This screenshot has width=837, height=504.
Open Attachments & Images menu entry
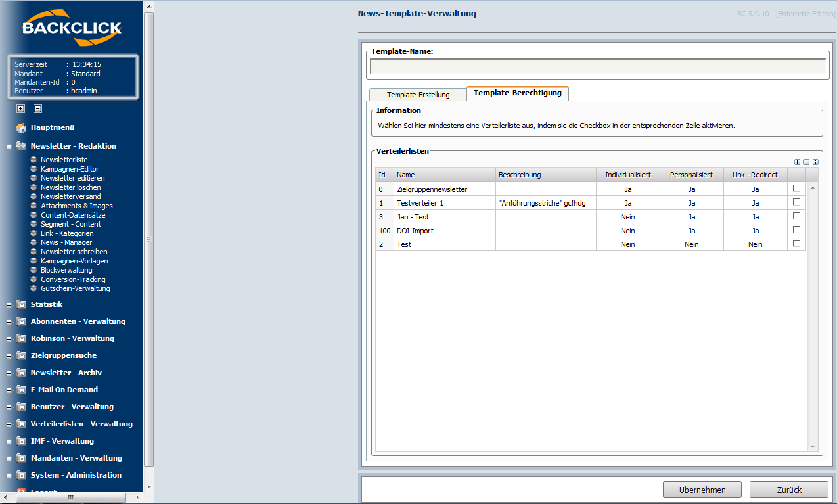[x=76, y=206]
